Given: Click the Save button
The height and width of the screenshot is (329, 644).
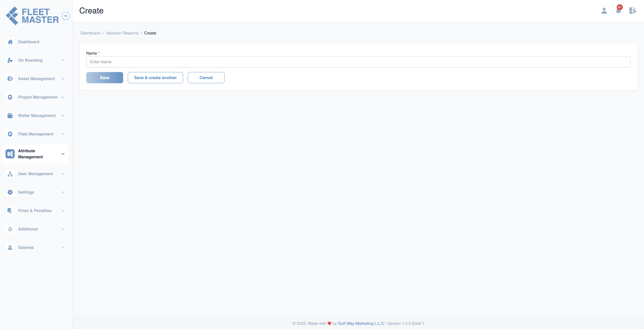Looking at the screenshot, I should pos(105,78).
